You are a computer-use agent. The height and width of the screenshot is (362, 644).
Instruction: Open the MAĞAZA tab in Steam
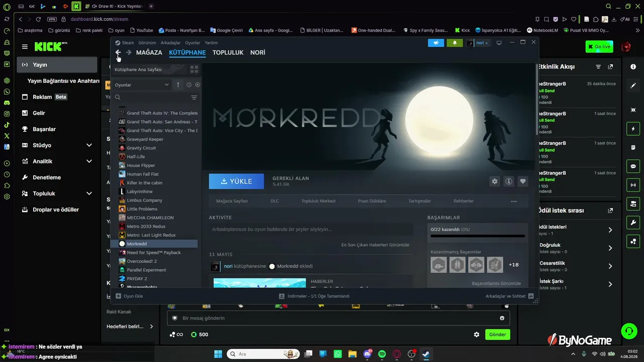click(x=149, y=52)
